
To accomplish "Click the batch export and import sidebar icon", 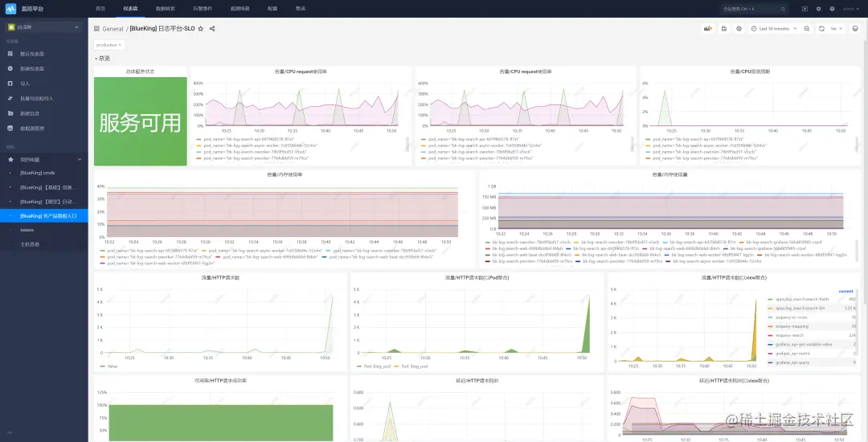I will 10,99.
